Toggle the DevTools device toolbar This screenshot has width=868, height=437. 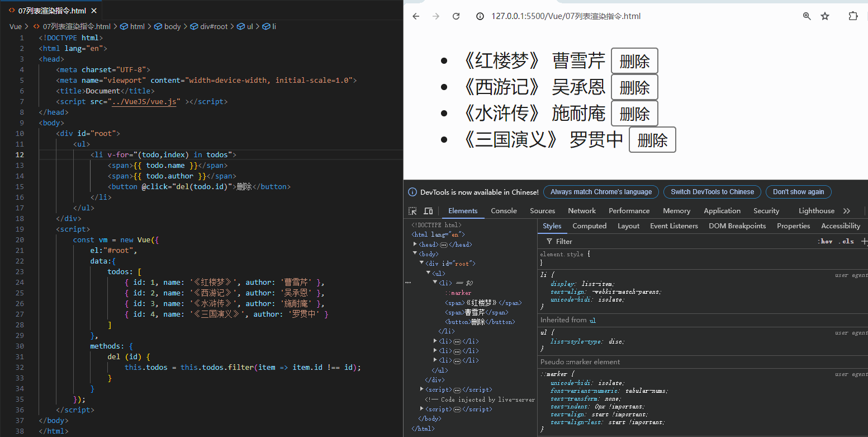coord(428,211)
